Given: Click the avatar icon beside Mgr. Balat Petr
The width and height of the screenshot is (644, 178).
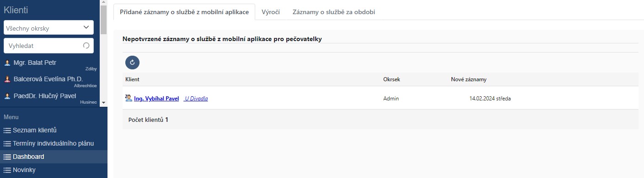Looking at the screenshot, I should coord(7,63).
